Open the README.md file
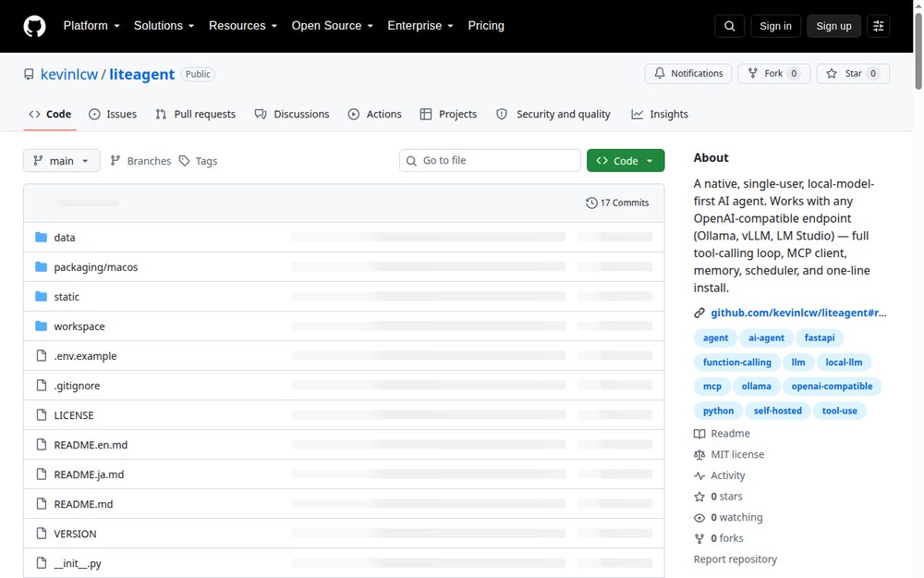 [x=83, y=504]
